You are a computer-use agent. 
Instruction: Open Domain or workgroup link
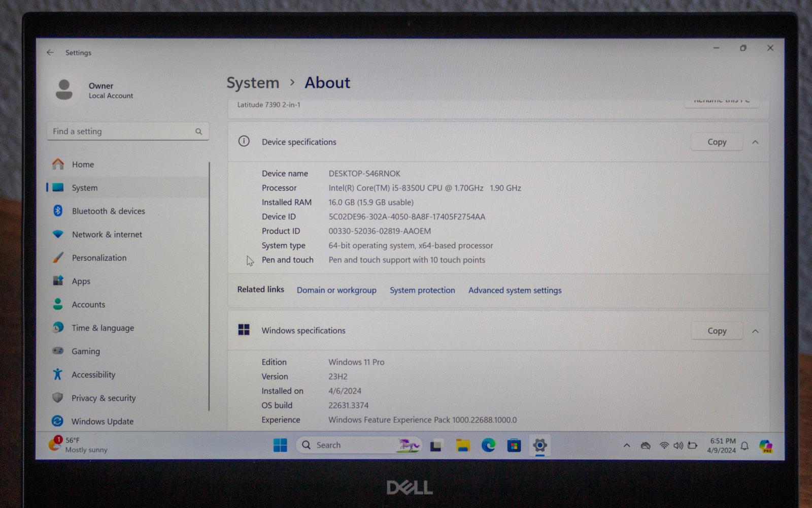[x=336, y=291]
